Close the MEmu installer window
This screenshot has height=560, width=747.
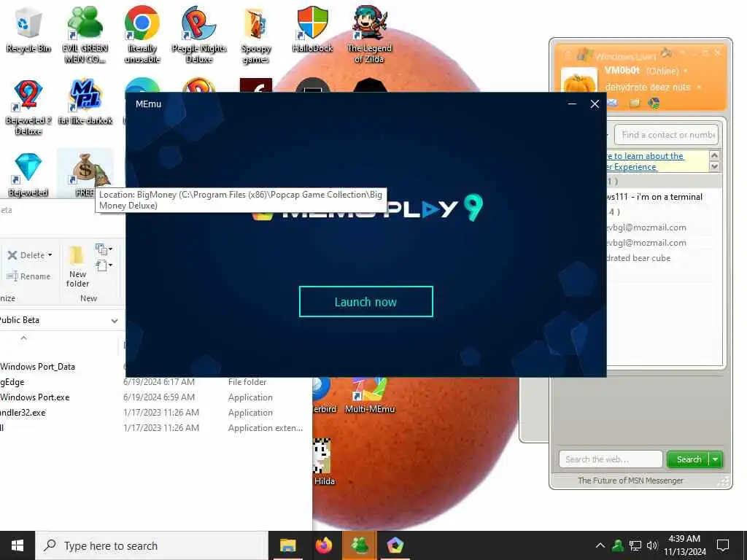[595, 104]
